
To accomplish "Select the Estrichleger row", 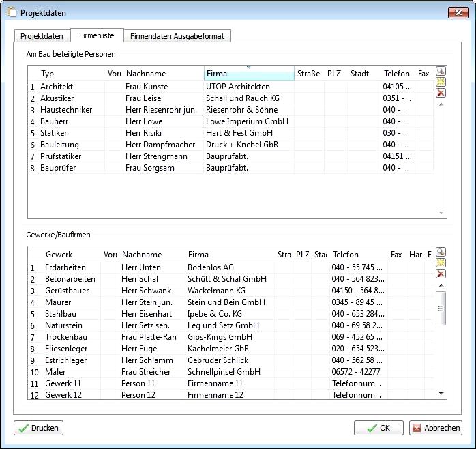I will point(230,360).
